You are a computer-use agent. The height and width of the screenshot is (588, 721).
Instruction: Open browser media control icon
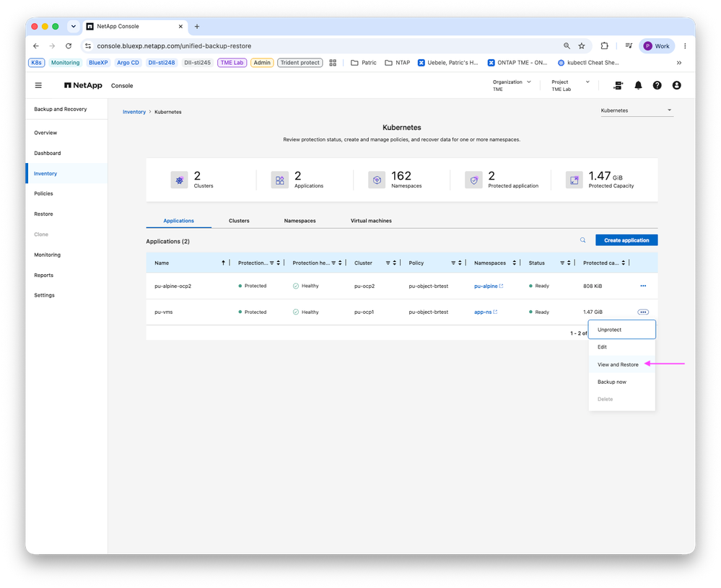coord(629,46)
